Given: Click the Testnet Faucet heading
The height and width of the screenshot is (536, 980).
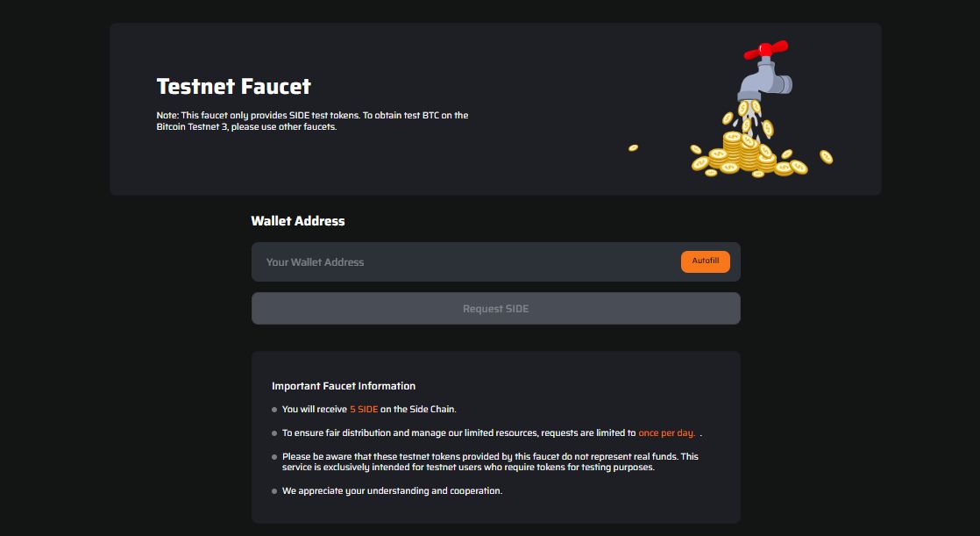Looking at the screenshot, I should [233, 86].
